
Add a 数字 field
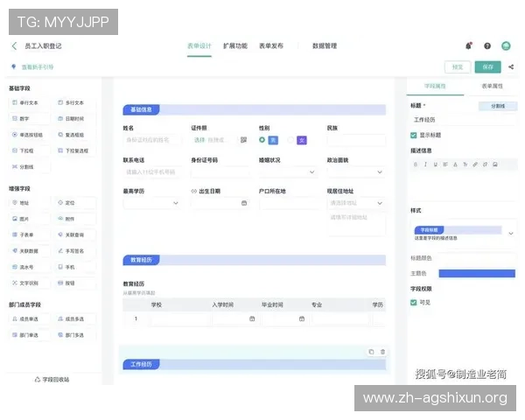coord(29,119)
